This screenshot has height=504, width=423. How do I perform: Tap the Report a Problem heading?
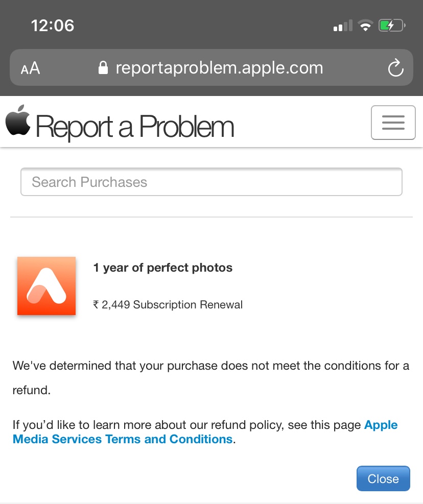tap(135, 126)
